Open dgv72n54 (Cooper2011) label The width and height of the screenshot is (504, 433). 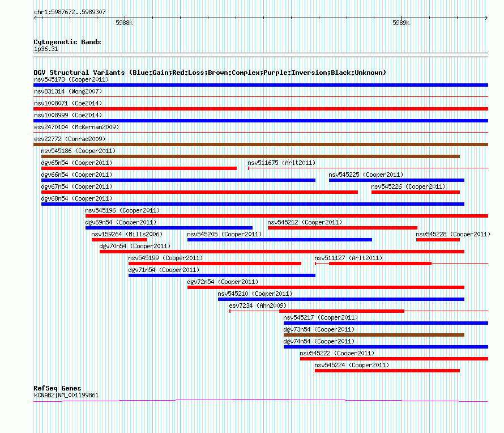(223, 282)
